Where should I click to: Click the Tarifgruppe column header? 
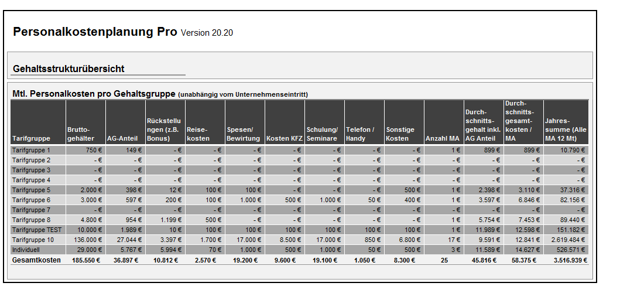pos(31,139)
